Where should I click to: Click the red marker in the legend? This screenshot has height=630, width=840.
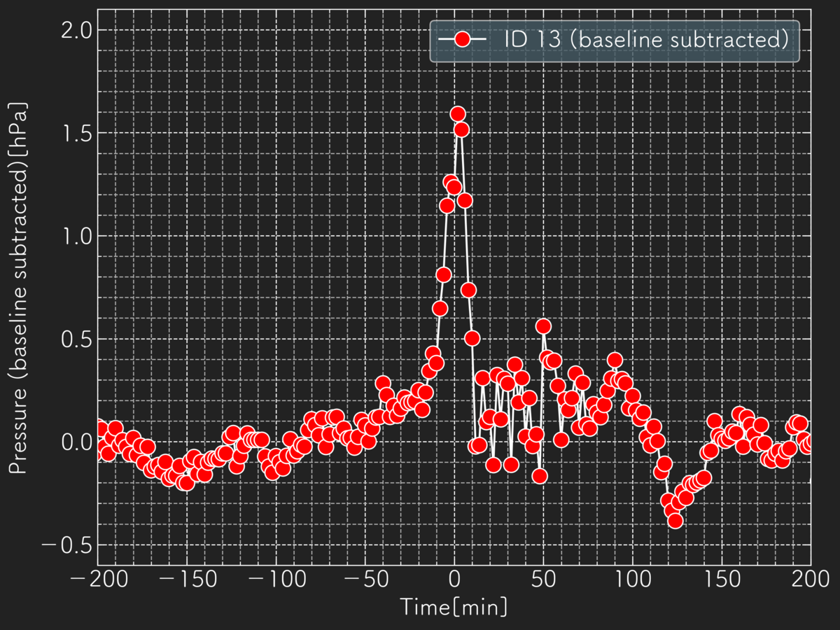461,40
